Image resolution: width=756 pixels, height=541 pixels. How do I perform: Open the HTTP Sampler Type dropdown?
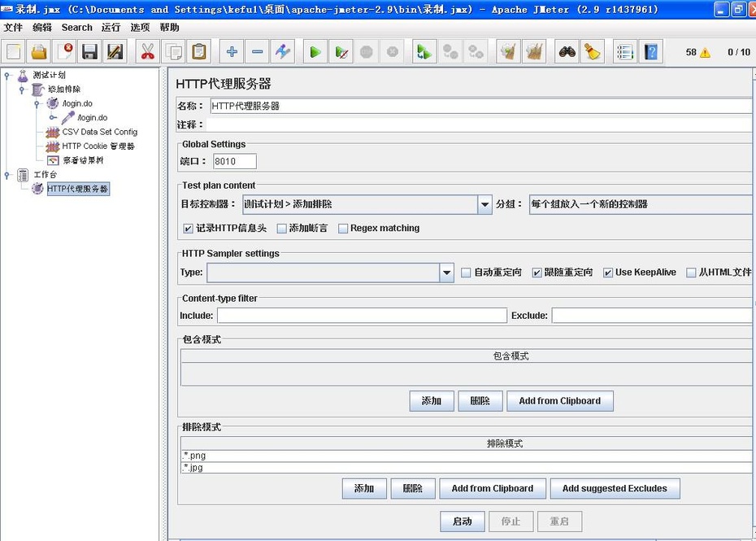tap(446, 273)
